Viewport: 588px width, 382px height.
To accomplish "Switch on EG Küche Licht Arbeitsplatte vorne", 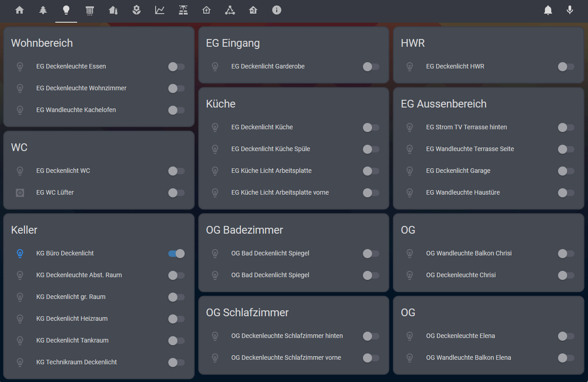I will click(x=371, y=193).
